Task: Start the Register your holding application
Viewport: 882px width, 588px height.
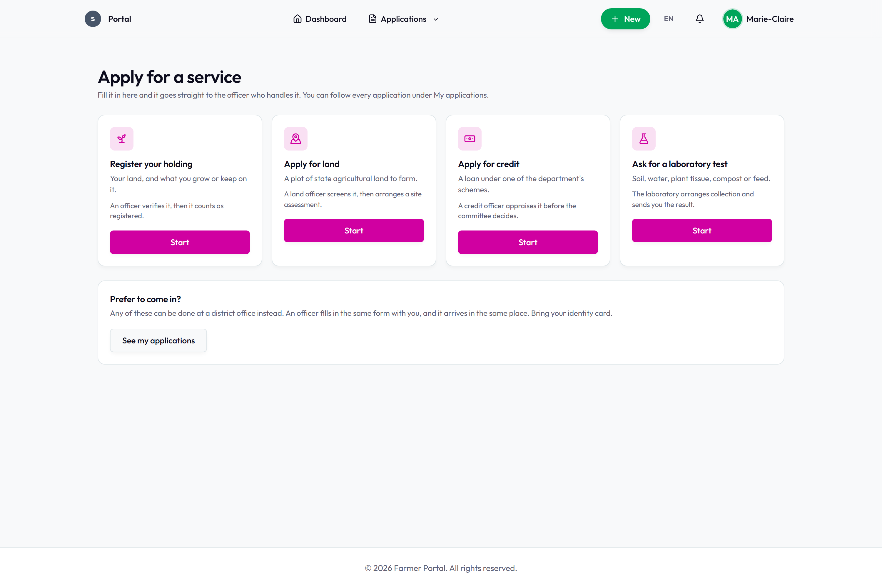Action: 180,242
